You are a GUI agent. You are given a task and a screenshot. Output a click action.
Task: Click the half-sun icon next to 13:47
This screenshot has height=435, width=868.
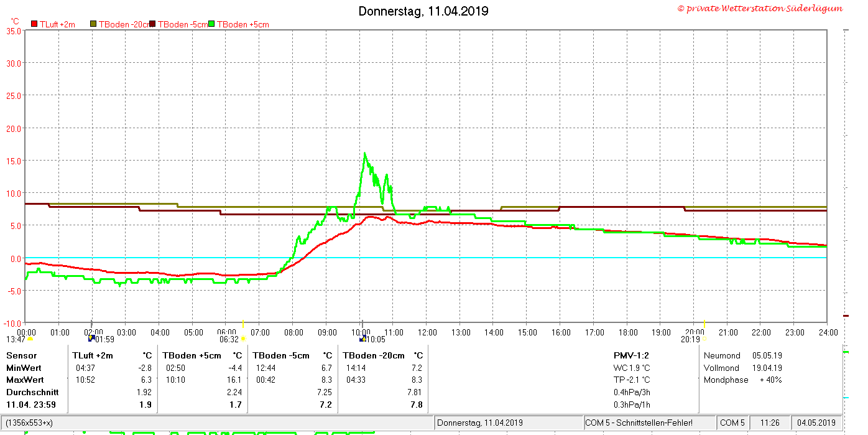point(30,339)
